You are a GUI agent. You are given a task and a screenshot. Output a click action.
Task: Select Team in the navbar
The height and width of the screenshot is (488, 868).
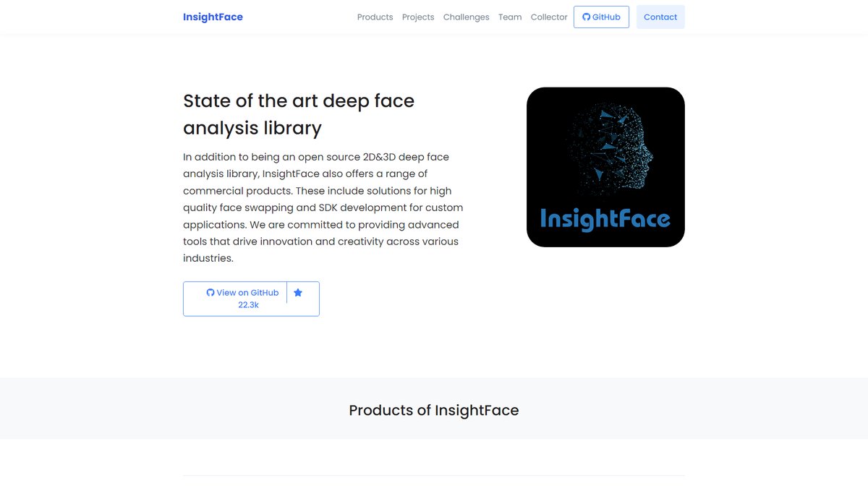pyautogui.click(x=510, y=17)
